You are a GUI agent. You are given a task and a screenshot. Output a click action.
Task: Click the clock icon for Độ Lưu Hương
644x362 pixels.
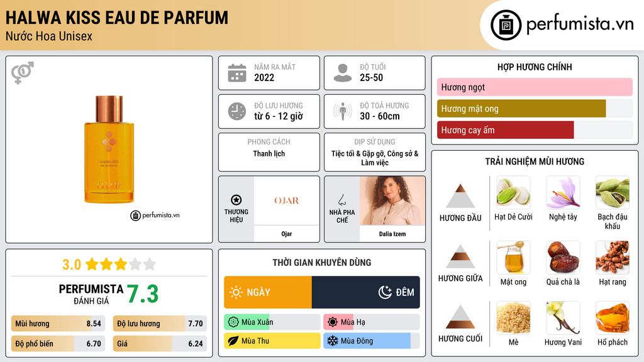[x=237, y=111]
